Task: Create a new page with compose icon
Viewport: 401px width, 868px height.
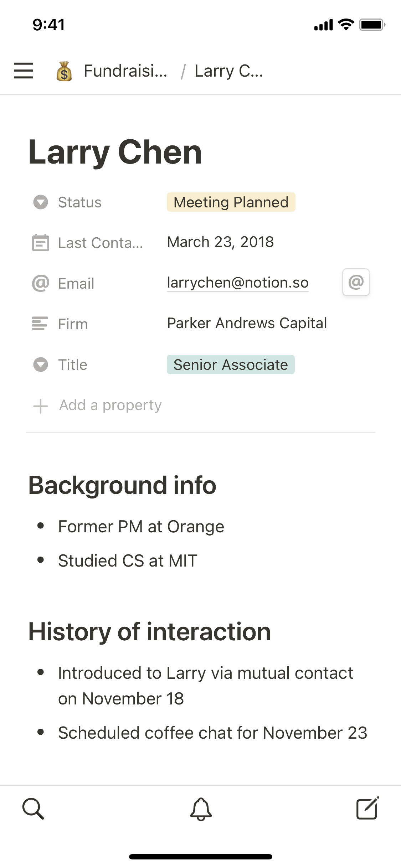Action: click(367, 808)
